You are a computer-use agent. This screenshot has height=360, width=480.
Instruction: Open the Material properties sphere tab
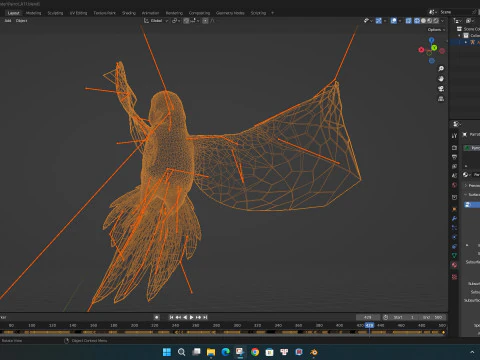pyautogui.click(x=454, y=265)
